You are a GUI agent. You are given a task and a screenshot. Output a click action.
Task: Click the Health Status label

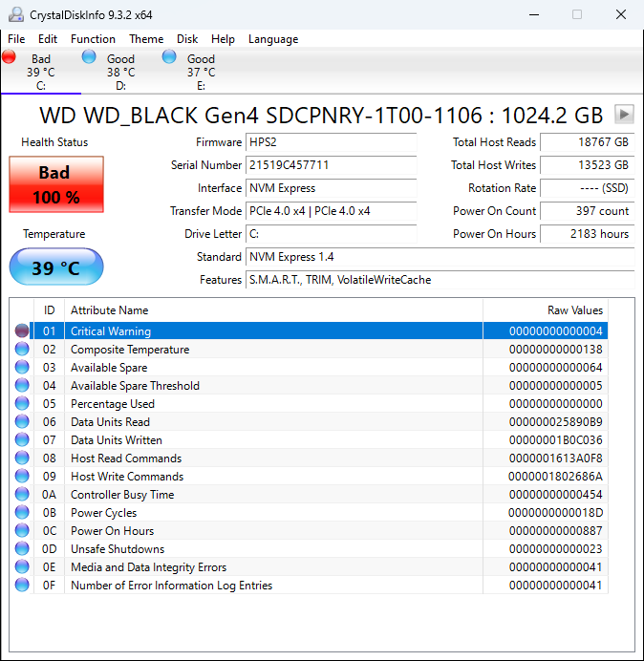coord(54,142)
